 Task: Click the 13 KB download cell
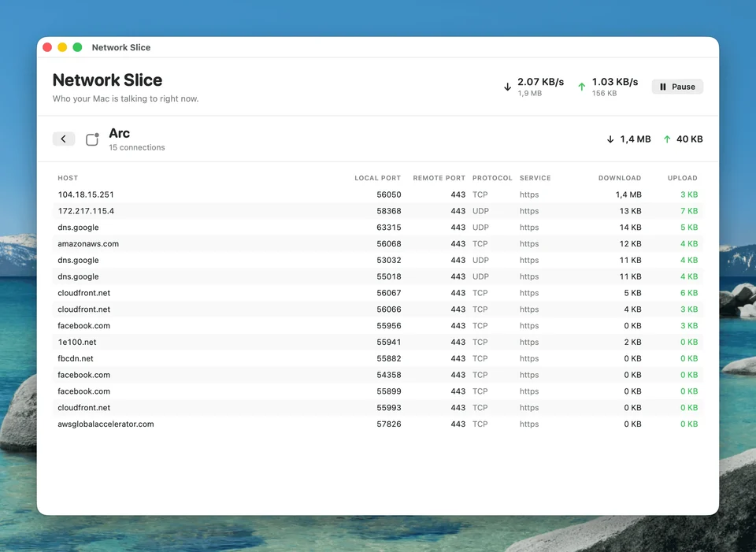[x=630, y=211]
